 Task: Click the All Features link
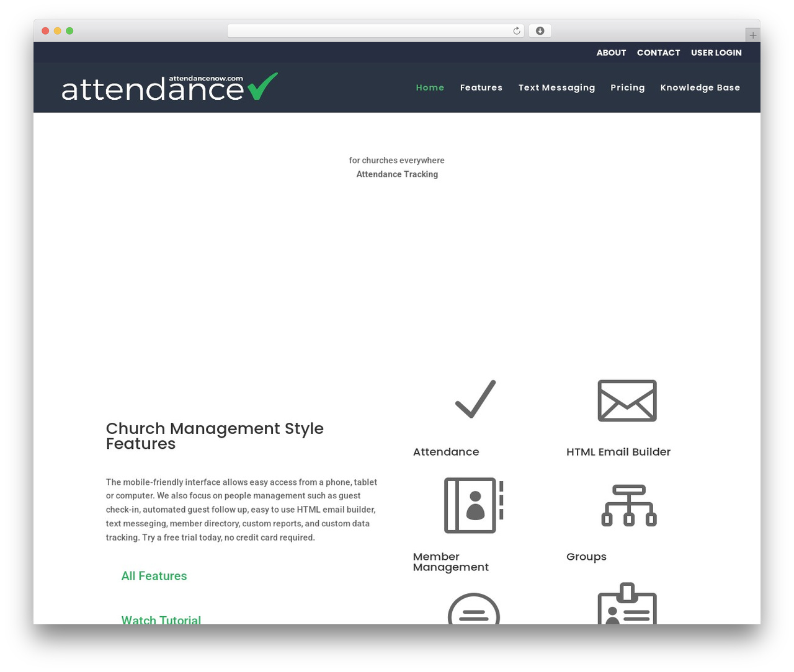[x=154, y=576]
